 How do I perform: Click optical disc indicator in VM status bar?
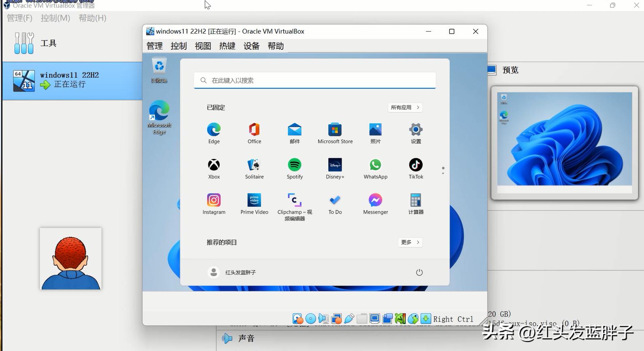pos(310,319)
